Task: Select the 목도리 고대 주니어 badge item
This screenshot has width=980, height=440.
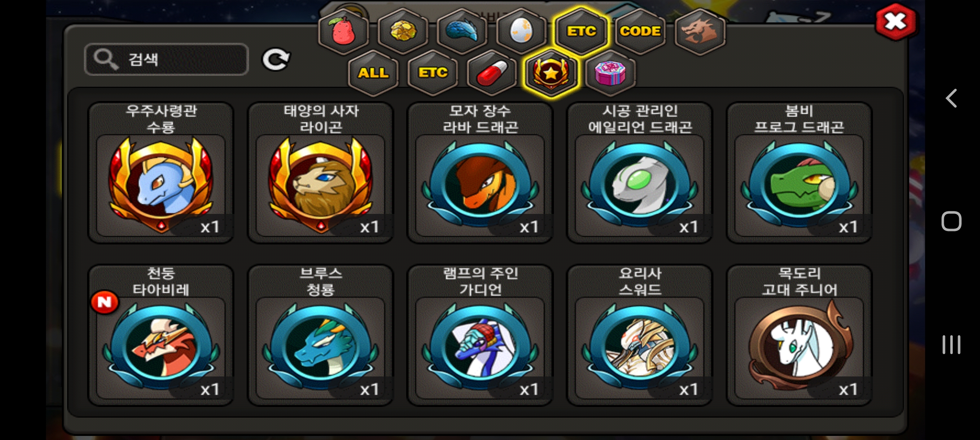Action: coord(799,335)
